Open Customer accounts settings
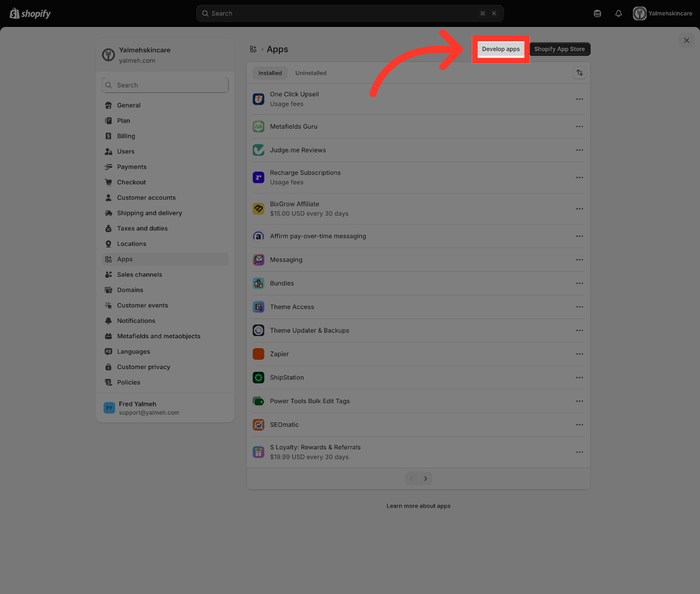 point(165,197)
